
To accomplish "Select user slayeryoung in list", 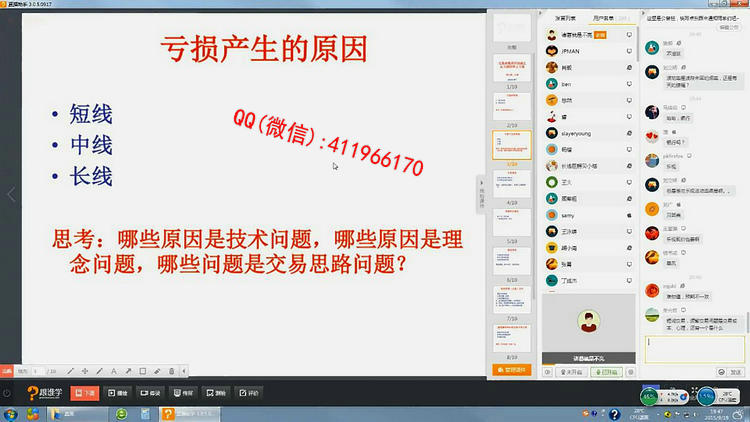I will point(589,133).
